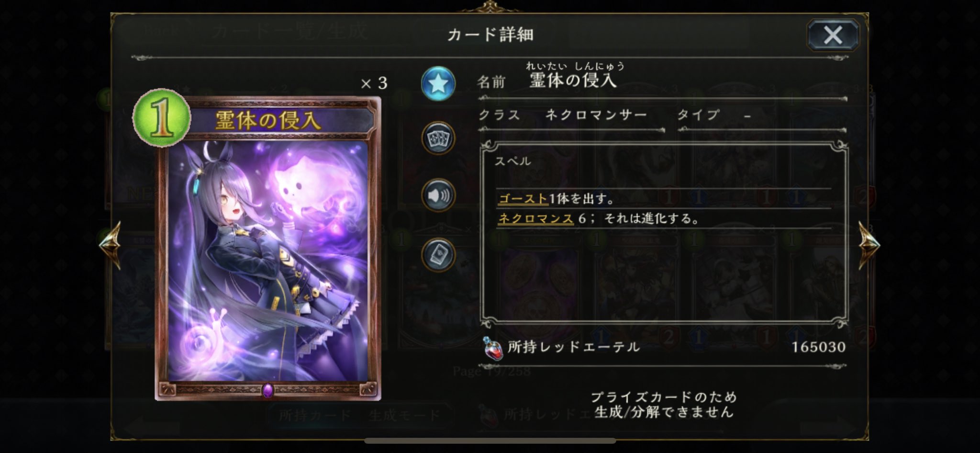Go to the previous card with left arrow

pos(110,245)
